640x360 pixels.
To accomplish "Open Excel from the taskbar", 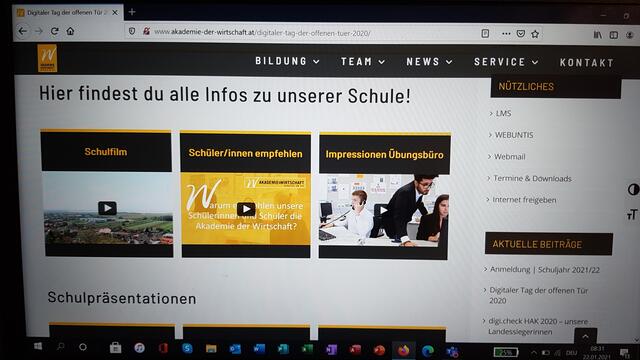I will 307,349.
